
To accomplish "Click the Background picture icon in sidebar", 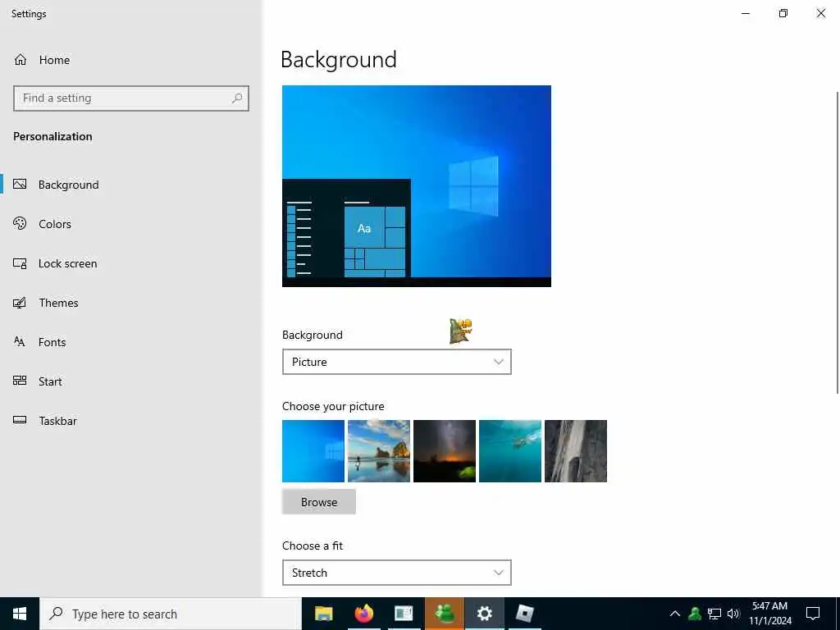I will (x=20, y=185).
